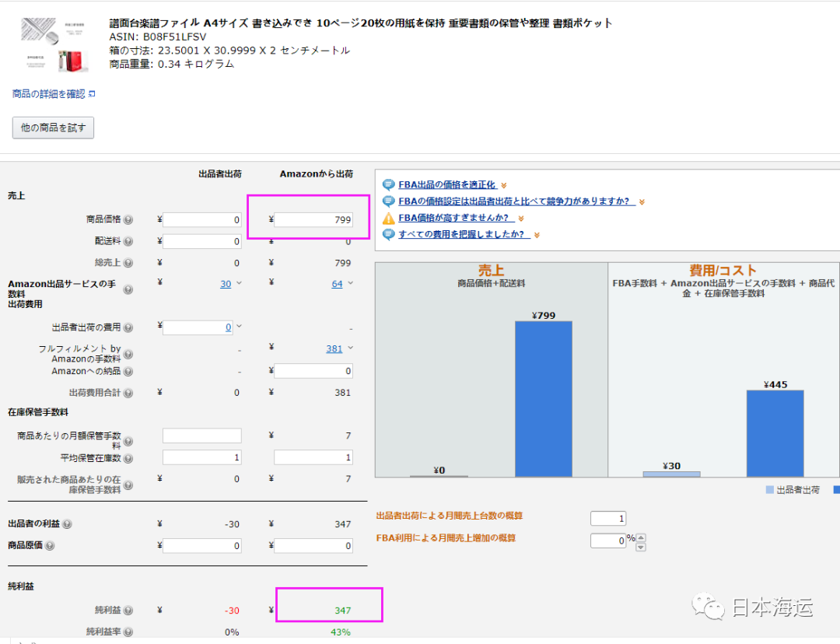Viewport: 840px width, 644px height.
Task: Click speech bubble icon beside すべての費用を把握しましたか
Action: [389, 235]
